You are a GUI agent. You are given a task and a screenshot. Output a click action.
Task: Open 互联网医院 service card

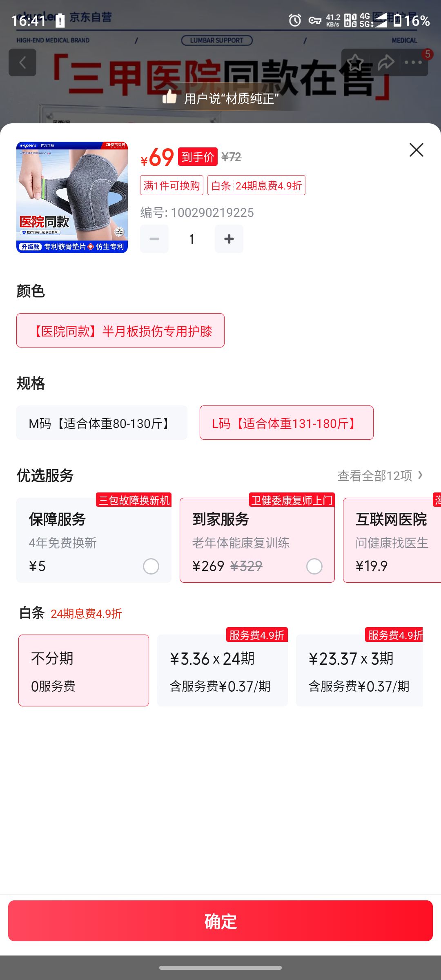(392, 540)
